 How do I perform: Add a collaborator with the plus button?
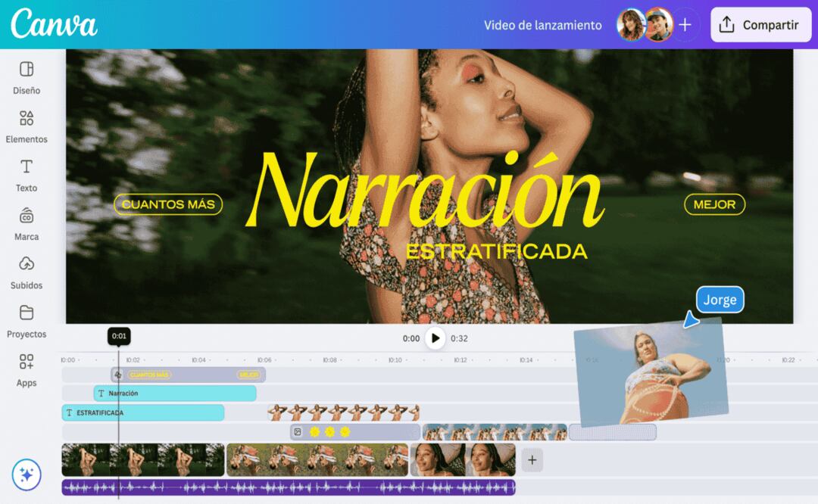(x=685, y=25)
